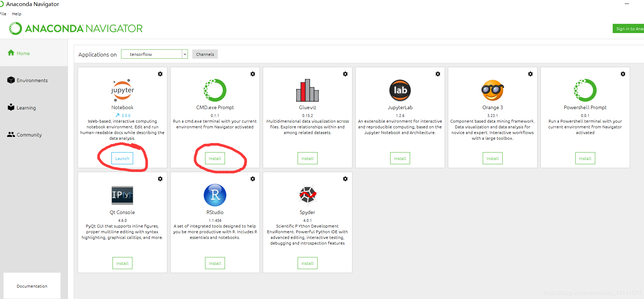Switch to the Community tab

(x=34, y=134)
